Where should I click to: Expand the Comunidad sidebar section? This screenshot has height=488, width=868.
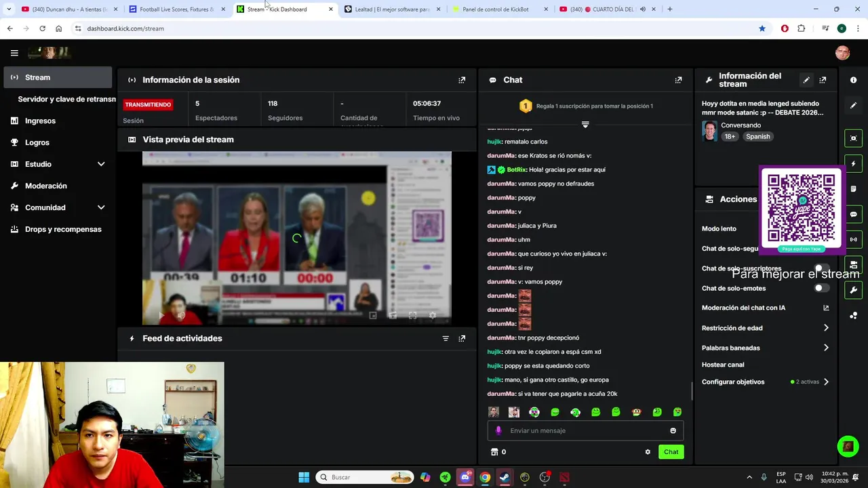click(101, 207)
